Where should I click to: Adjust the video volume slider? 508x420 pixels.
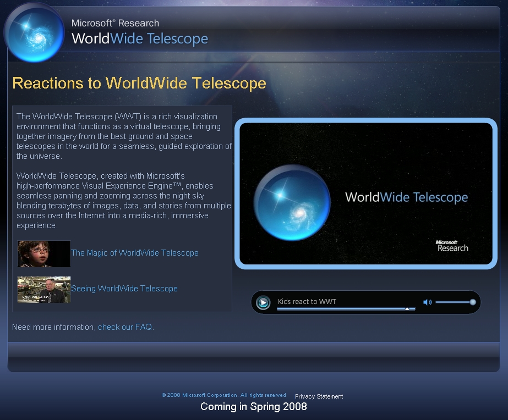456,302
